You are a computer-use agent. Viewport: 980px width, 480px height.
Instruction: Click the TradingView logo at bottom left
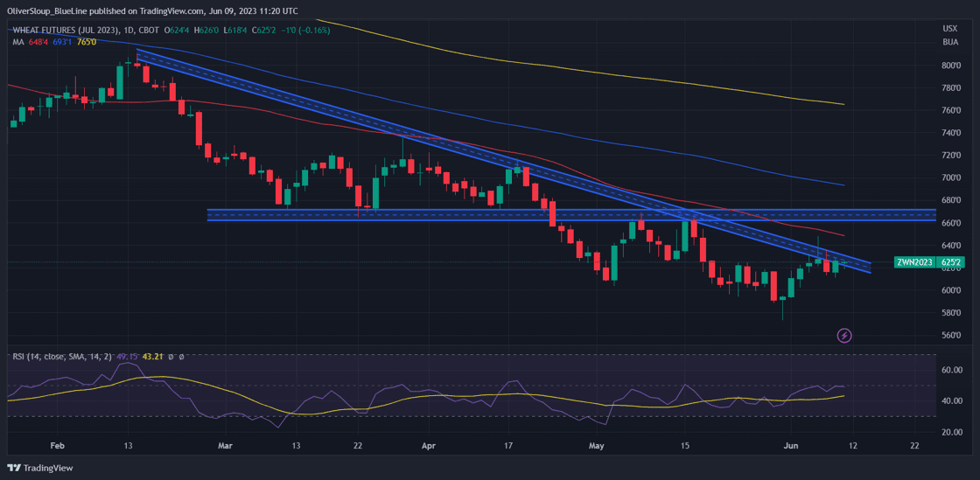(x=40, y=468)
